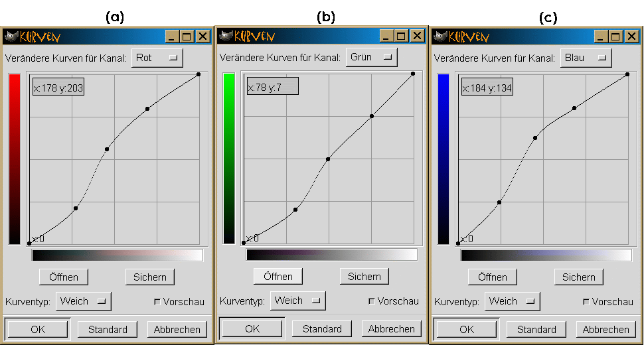This screenshot has height=345, width=644.
Task: Open the Kurventyp Weich dropdown in the Rot dialog
Action: click(x=83, y=301)
